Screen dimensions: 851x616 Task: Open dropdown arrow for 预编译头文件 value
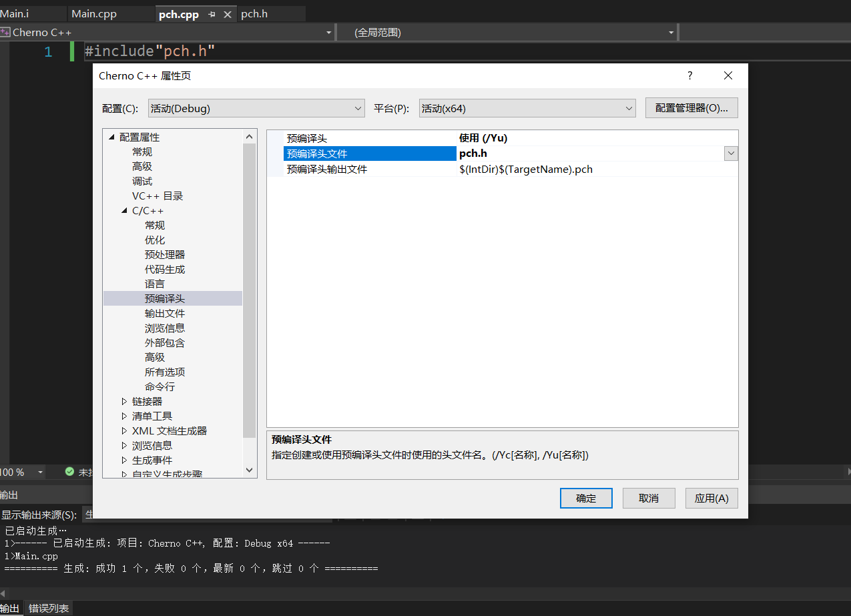[x=731, y=153]
